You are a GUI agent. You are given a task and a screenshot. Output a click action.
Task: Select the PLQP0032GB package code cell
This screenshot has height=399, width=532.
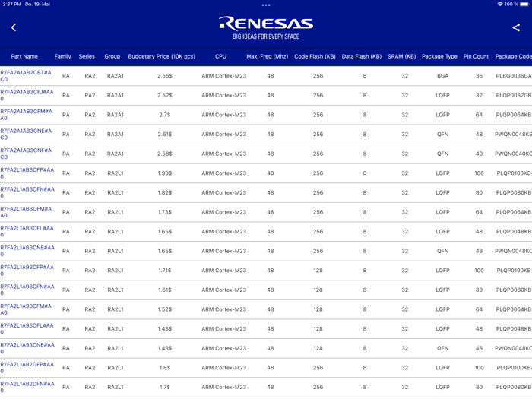click(513, 95)
